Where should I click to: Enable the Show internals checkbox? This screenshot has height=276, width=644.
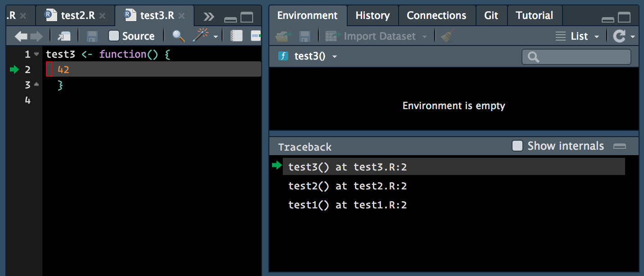517,146
